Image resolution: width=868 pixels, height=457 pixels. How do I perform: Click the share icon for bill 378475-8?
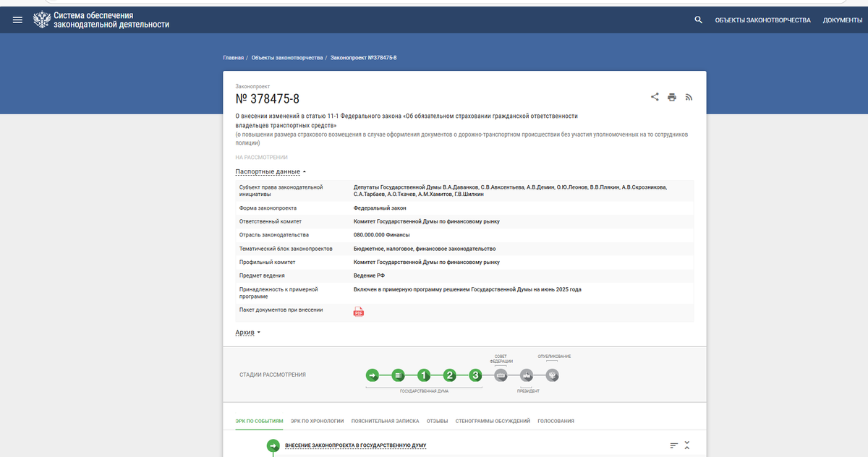pos(655,97)
